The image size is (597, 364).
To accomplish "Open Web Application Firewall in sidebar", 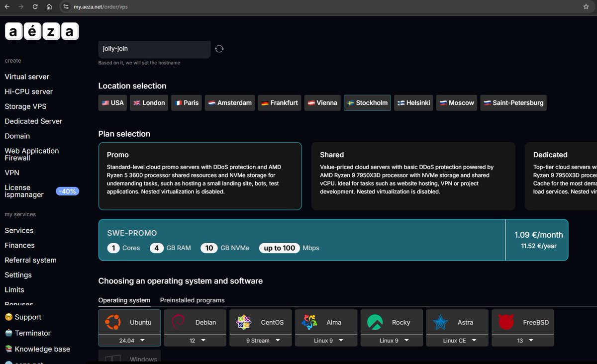I will pyautogui.click(x=32, y=154).
